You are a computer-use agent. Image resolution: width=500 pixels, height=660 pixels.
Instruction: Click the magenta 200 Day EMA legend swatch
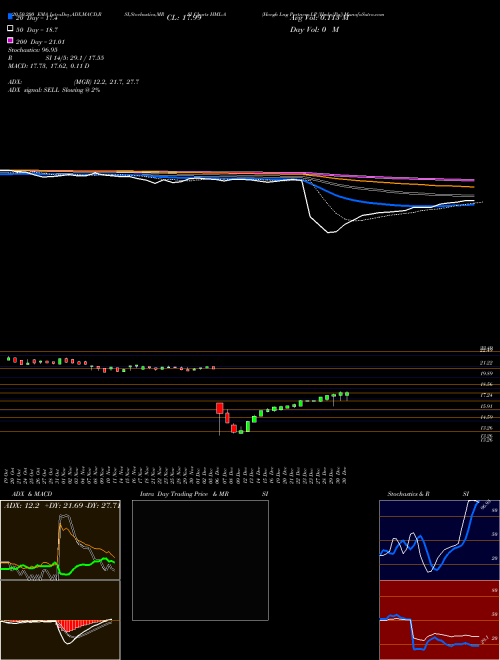tap(11, 40)
